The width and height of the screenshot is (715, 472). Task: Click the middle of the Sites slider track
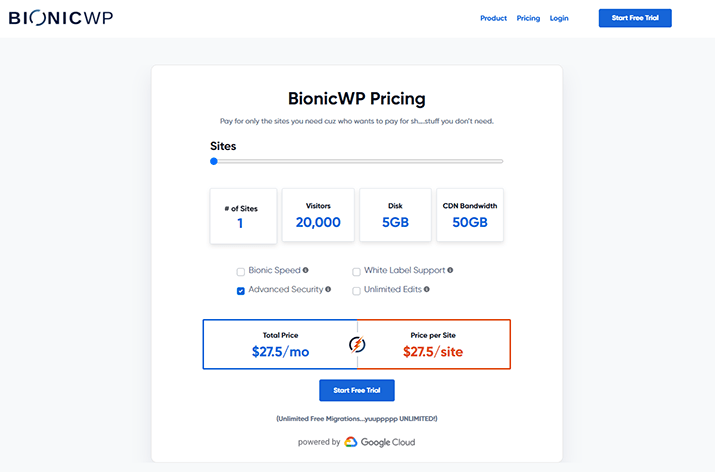357,161
